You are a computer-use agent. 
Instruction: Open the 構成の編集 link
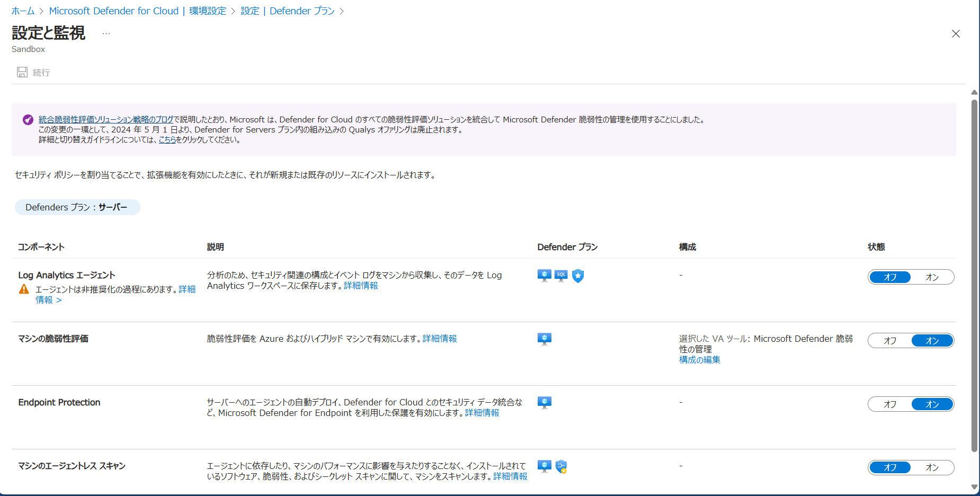click(700, 360)
